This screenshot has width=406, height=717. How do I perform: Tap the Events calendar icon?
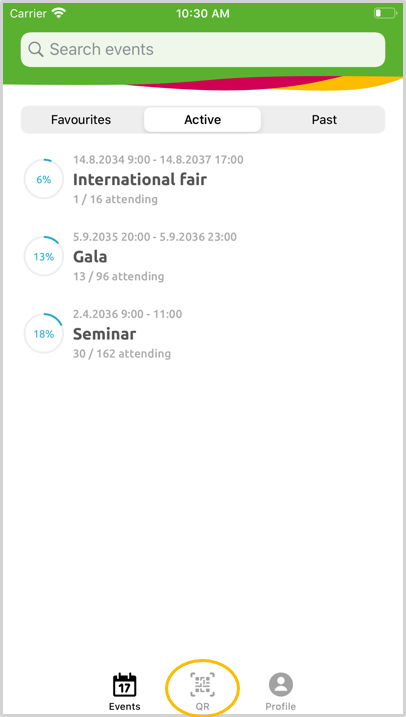[x=125, y=685]
